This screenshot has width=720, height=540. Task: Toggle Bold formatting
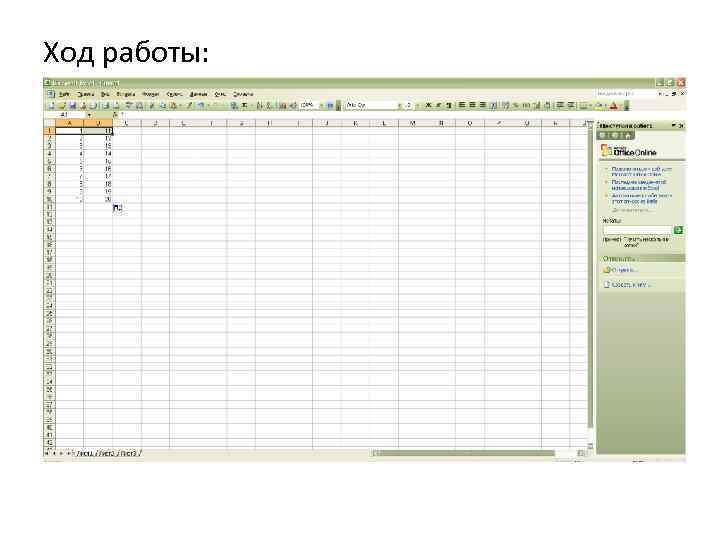click(428, 105)
